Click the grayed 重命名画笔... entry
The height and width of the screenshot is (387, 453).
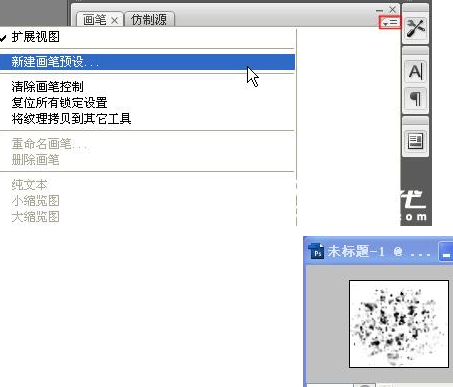pos(147,144)
